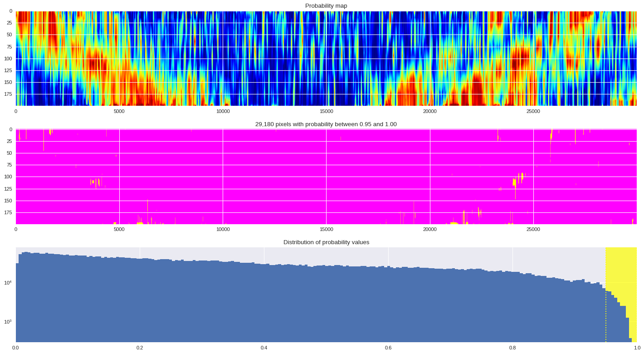Click the 10^3 y-axis label on the histogram
The width and height of the screenshot is (644, 354).
(8, 322)
